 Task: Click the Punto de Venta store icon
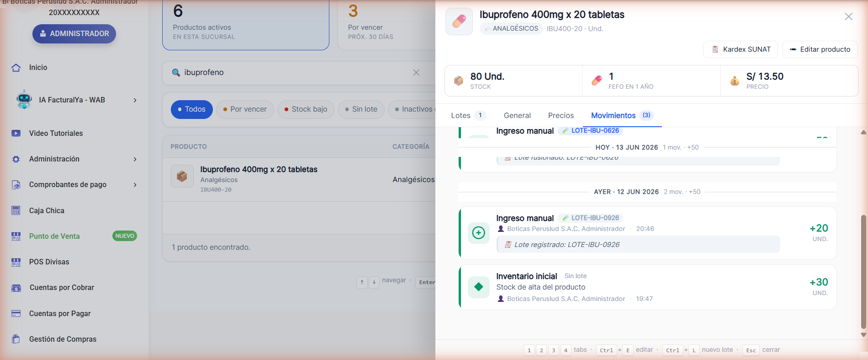pos(16,236)
